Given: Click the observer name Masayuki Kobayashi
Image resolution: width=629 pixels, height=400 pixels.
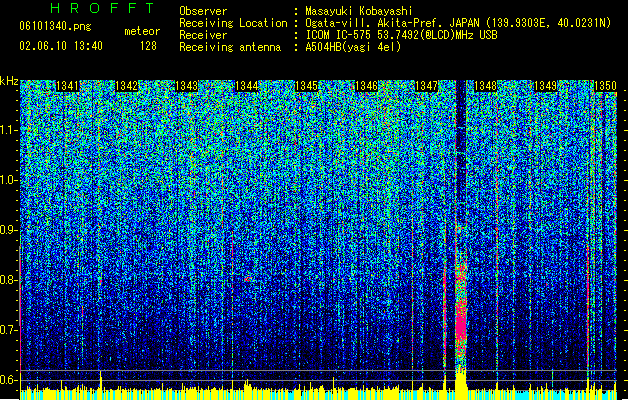Looking at the screenshot, I should click(359, 11).
